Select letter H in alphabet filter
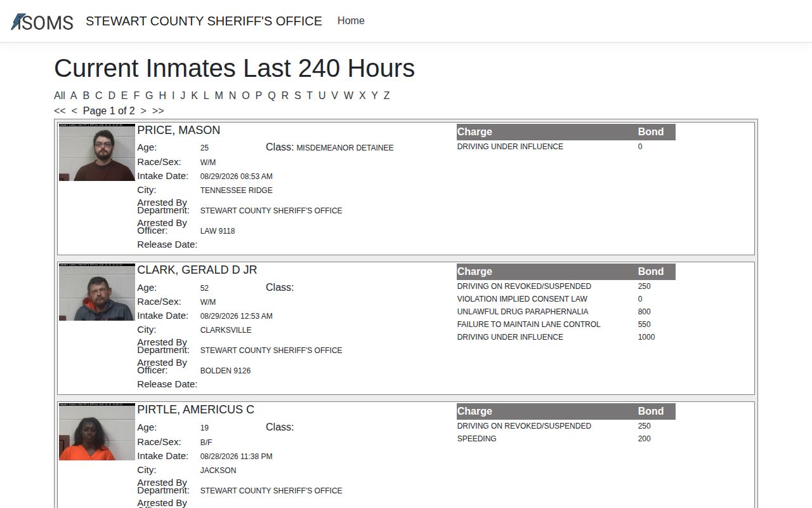 point(162,95)
